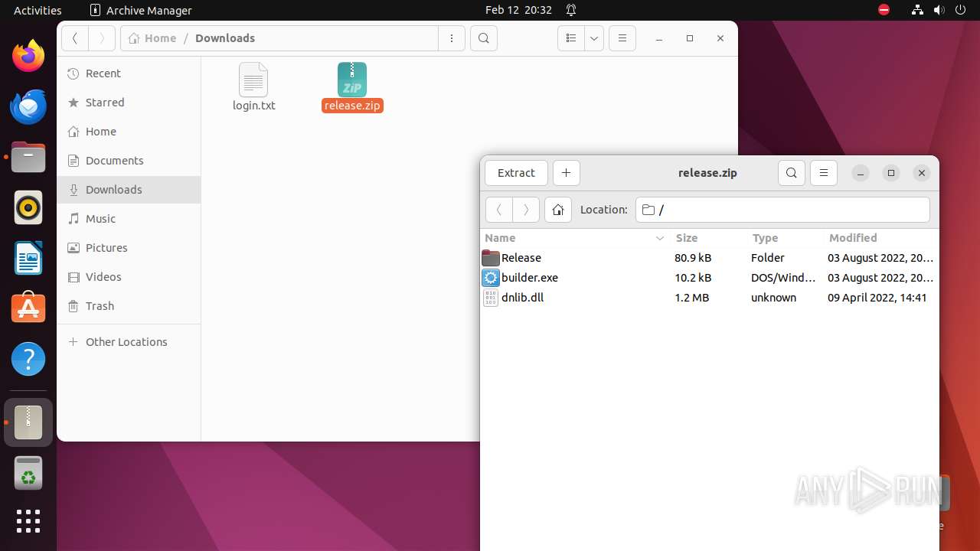Go forward in Files window

102,38
